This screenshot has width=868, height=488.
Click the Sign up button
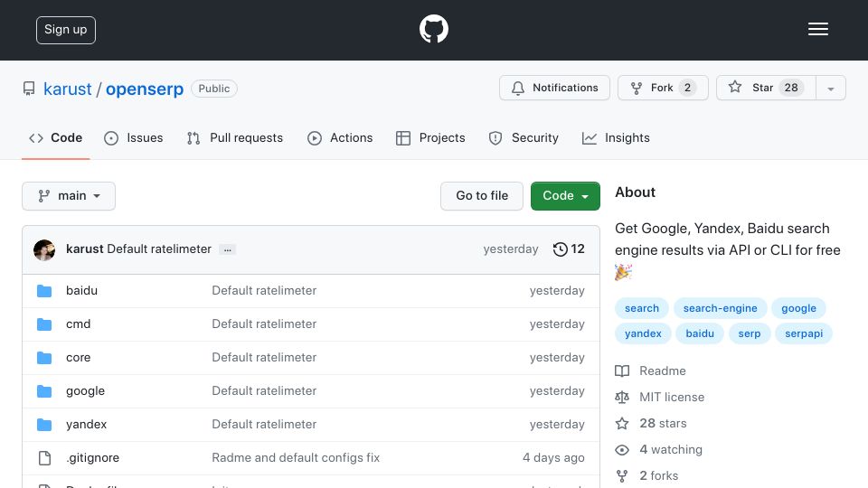(66, 30)
